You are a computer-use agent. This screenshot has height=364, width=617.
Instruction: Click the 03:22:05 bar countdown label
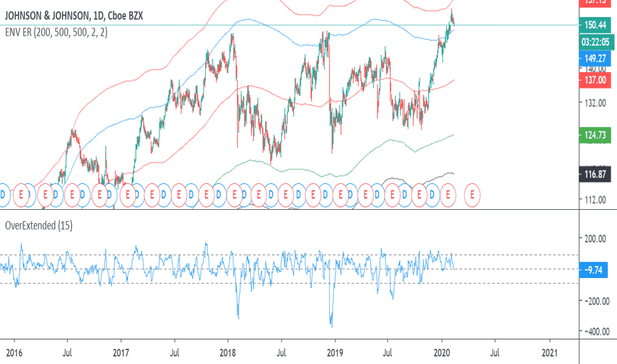[596, 42]
